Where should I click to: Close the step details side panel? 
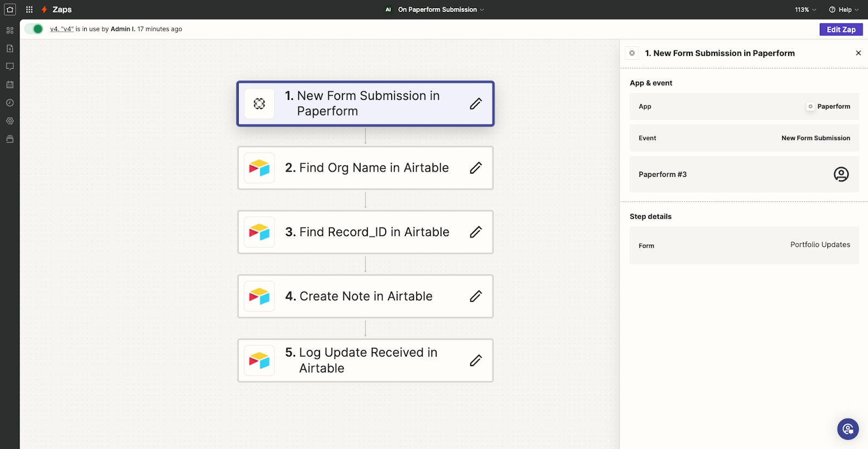click(x=858, y=53)
